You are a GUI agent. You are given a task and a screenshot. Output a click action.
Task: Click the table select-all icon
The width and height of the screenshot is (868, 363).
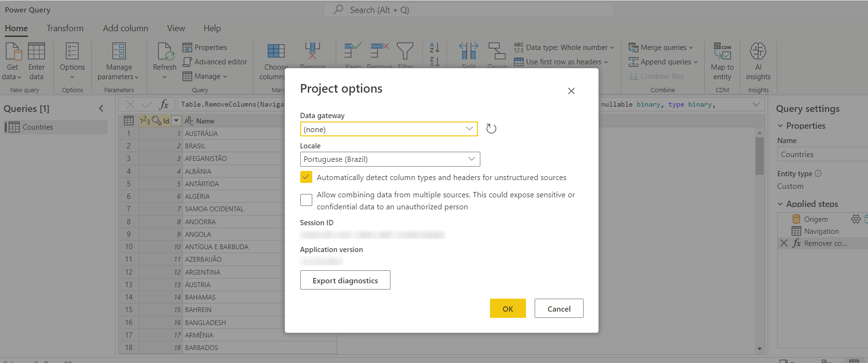[129, 121]
